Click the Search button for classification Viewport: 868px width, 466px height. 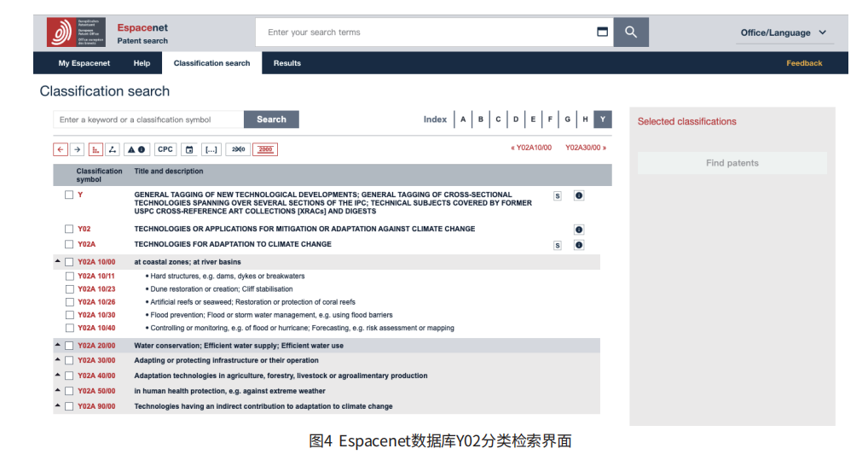tap(271, 119)
